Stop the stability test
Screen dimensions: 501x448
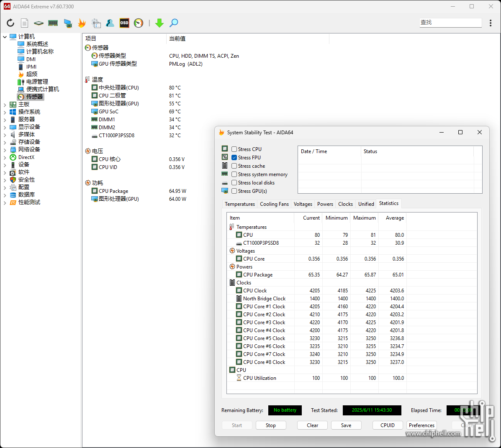(x=271, y=425)
